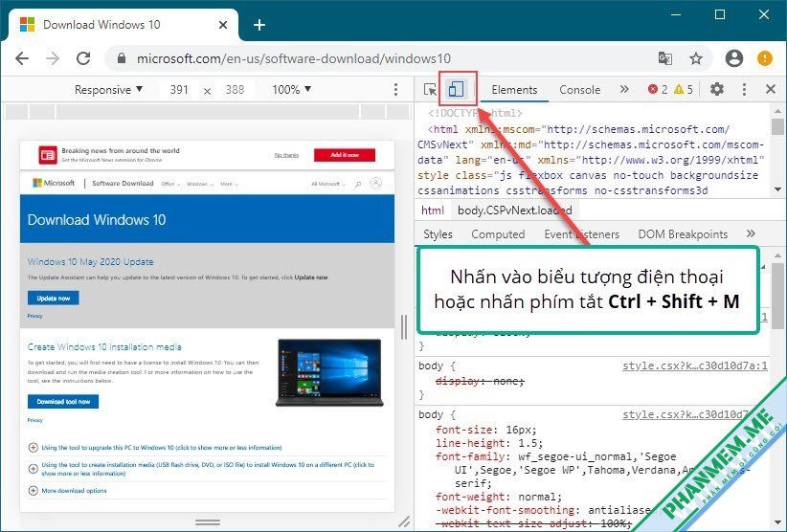Click the browser forward arrow
The image size is (787, 532).
53,58
